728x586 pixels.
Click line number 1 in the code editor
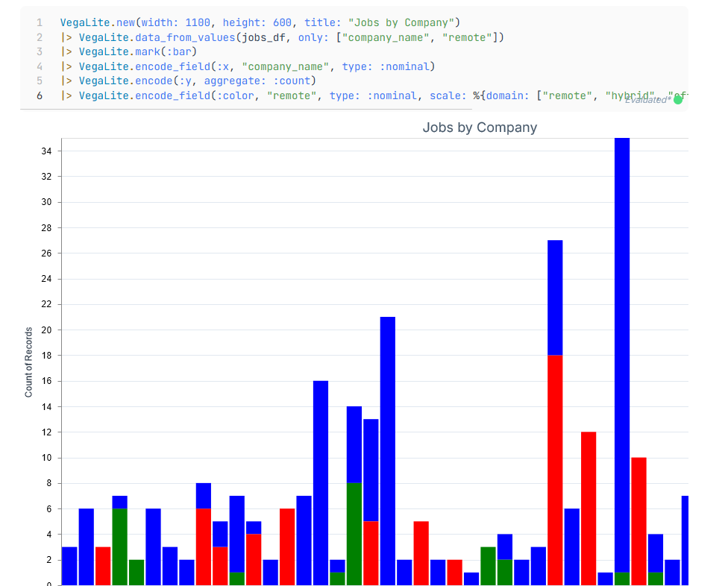point(39,22)
